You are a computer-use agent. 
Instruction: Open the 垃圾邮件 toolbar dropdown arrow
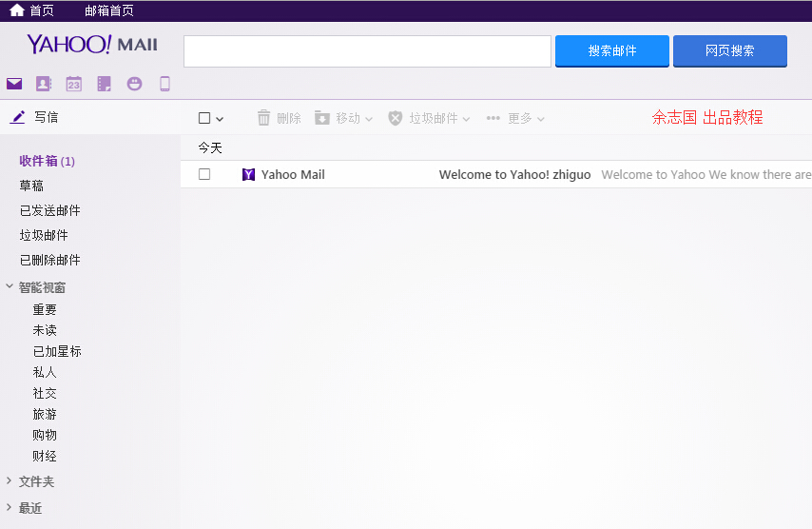[466, 119]
